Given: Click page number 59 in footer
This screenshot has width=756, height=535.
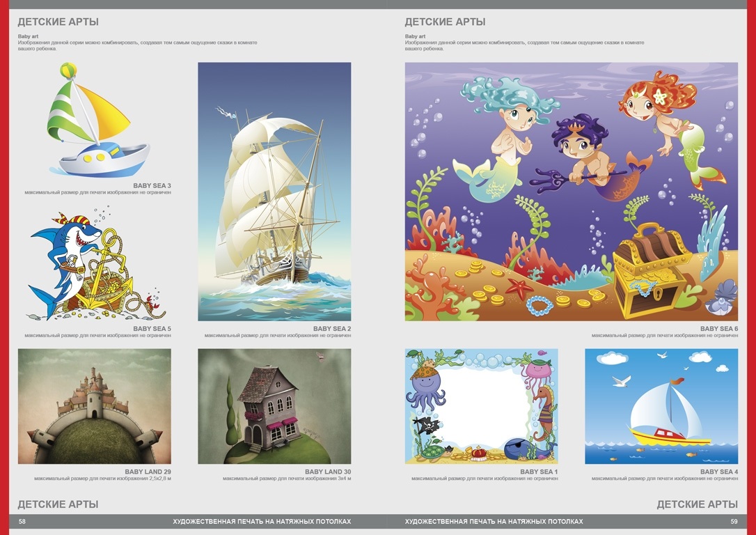Looking at the screenshot, I should pos(734,522).
